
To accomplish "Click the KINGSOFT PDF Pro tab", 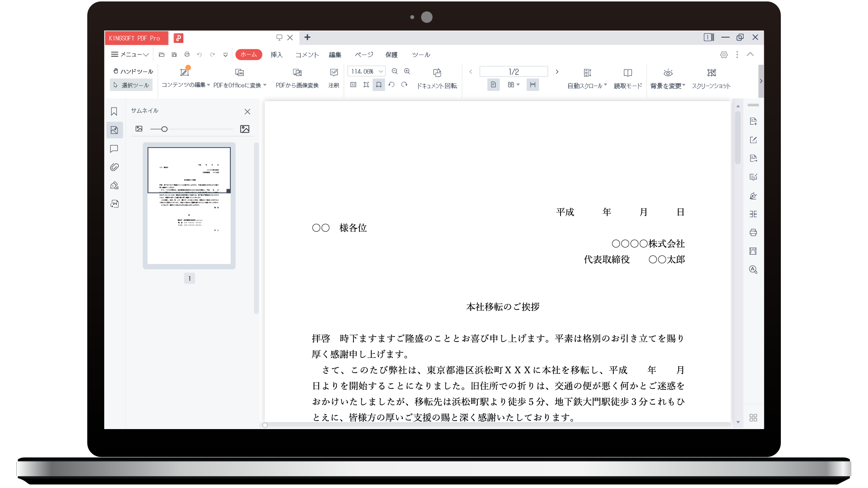I will pos(136,38).
